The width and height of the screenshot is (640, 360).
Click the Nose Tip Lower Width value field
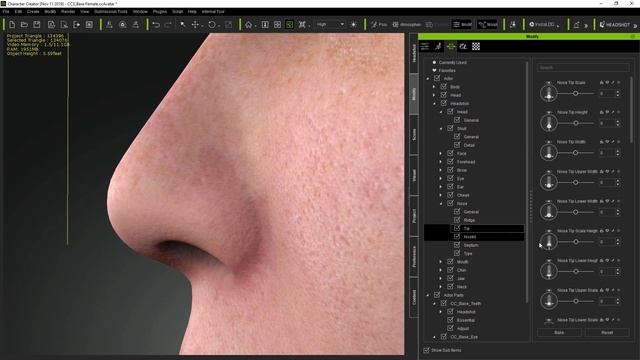click(x=607, y=212)
